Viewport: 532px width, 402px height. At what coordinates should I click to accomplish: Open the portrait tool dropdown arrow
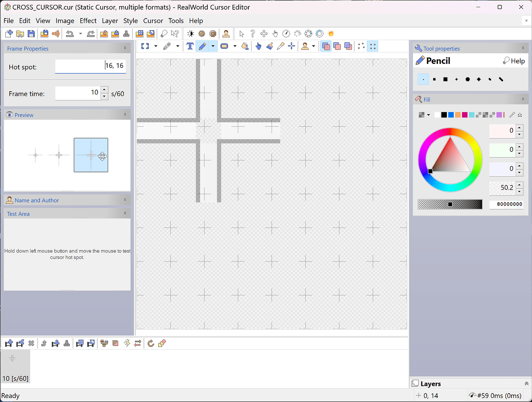point(314,46)
